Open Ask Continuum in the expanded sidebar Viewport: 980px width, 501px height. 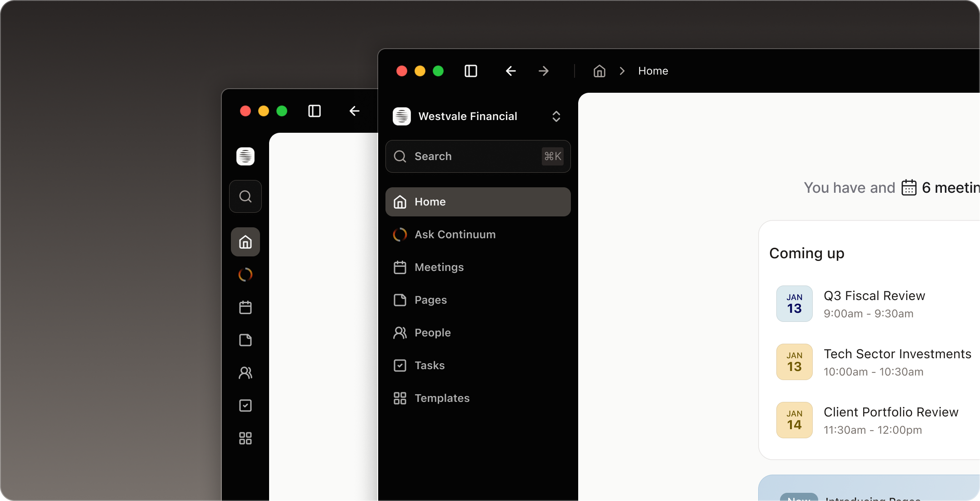(x=478, y=235)
